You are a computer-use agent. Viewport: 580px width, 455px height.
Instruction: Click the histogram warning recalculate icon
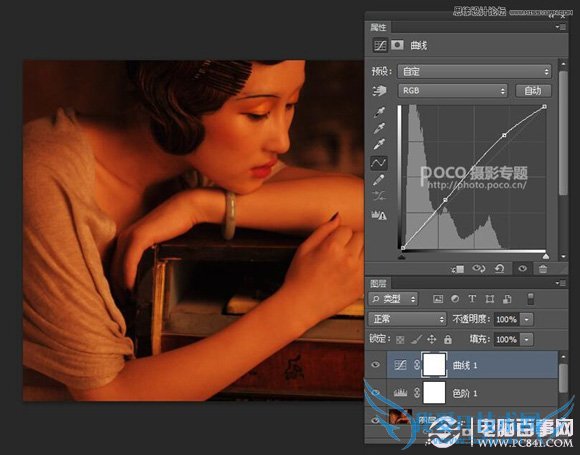(x=379, y=215)
